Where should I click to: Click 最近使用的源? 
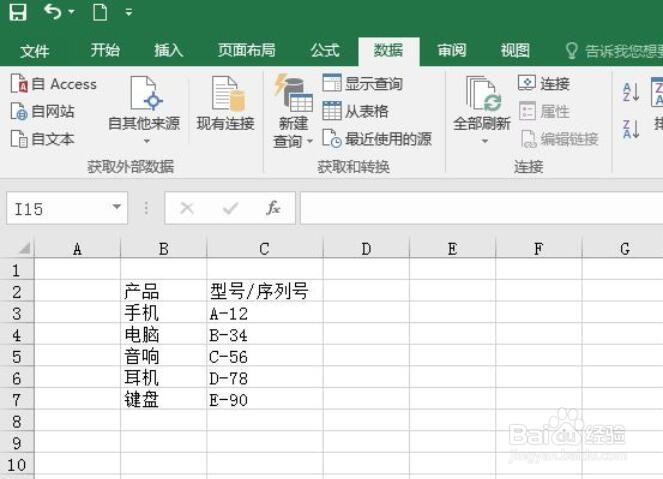click(x=377, y=139)
